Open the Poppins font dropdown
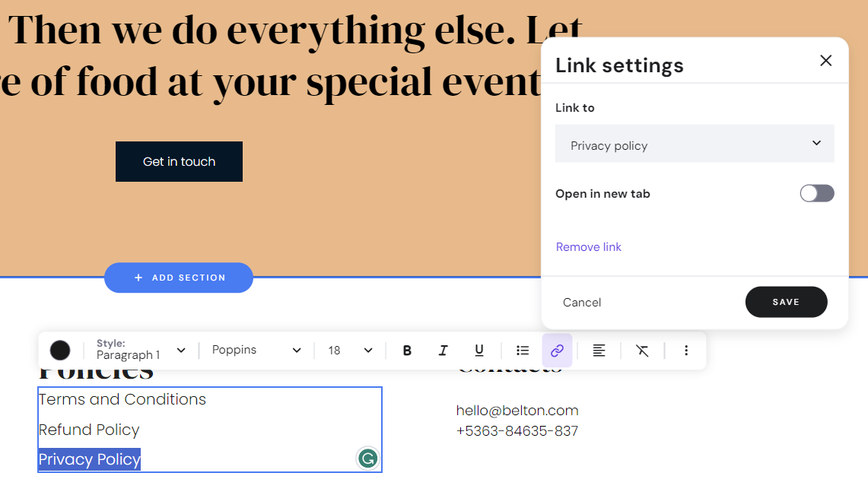The height and width of the screenshot is (492, 868). (256, 350)
